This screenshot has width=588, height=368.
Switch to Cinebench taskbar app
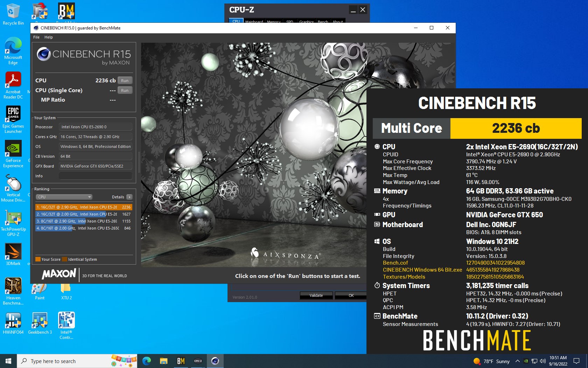215,361
